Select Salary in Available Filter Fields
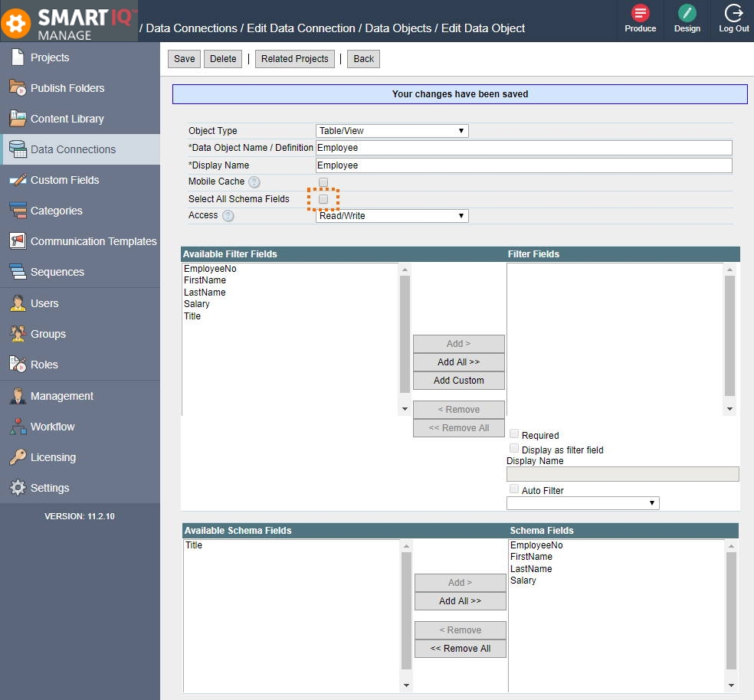The width and height of the screenshot is (754, 700). [x=197, y=304]
